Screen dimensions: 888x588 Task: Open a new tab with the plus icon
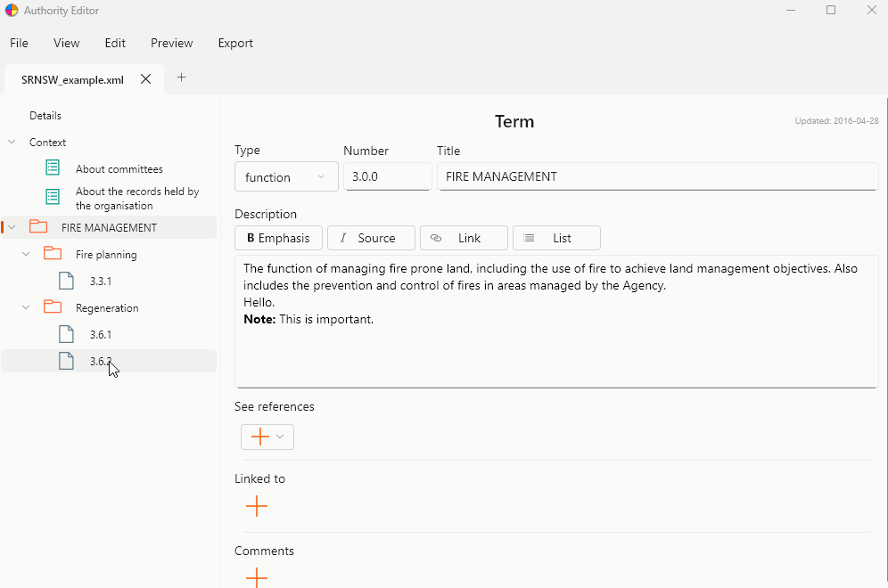181,78
